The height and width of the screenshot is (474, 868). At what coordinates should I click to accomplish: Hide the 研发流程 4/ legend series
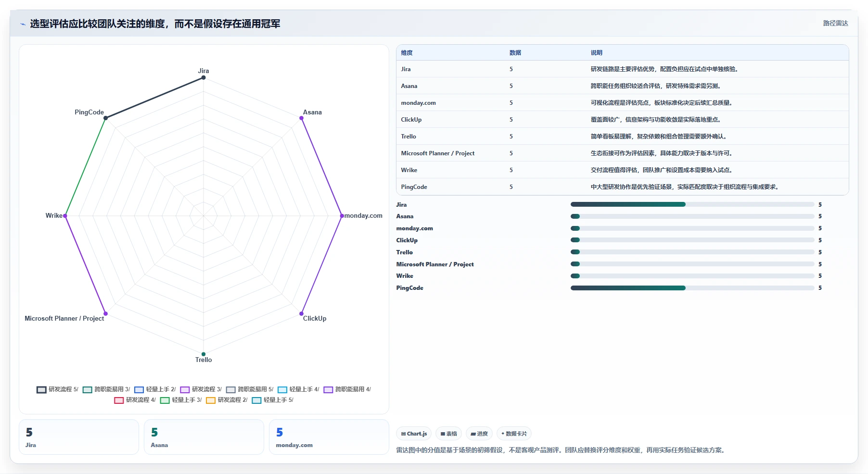point(135,400)
